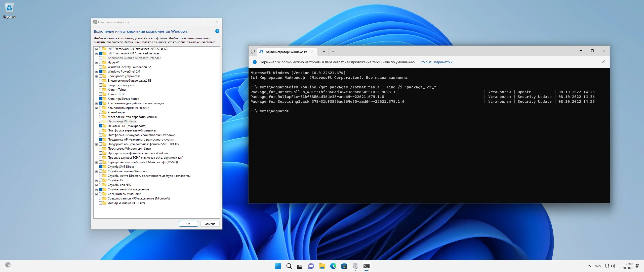The image size is (644, 272).
Task: Open the Windows Start button
Action: click(x=278, y=266)
